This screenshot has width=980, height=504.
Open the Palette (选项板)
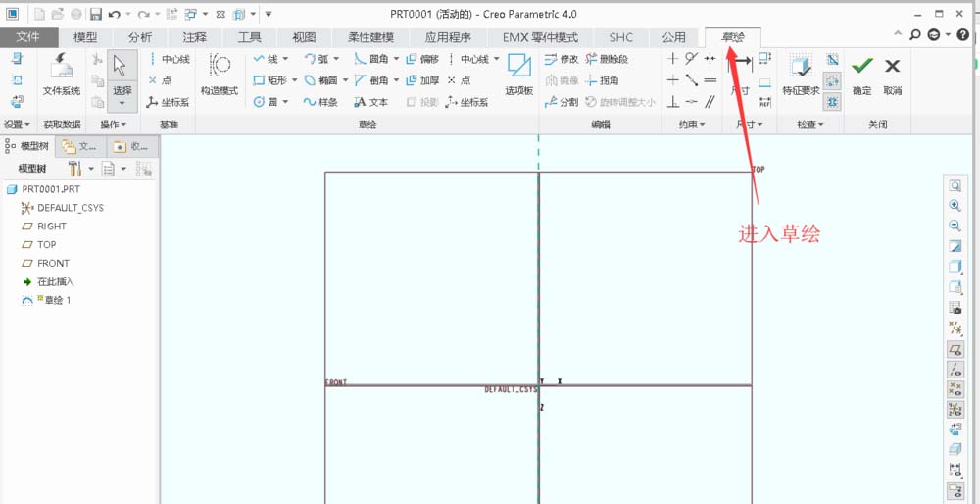pos(518,76)
